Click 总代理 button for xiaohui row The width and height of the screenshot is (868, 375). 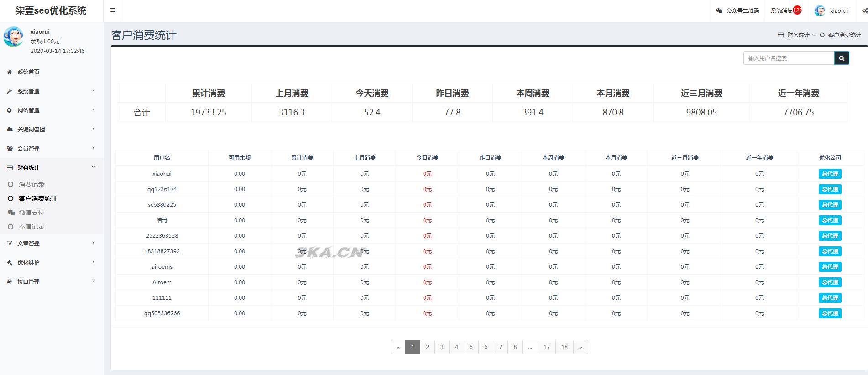[830, 174]
